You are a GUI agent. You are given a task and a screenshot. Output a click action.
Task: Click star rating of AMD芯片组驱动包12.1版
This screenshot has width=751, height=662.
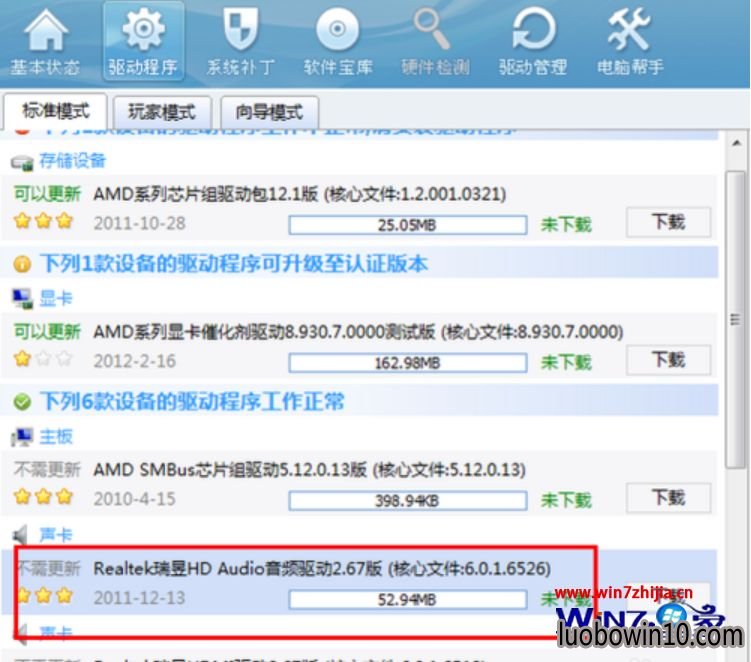tap(43, 221)
